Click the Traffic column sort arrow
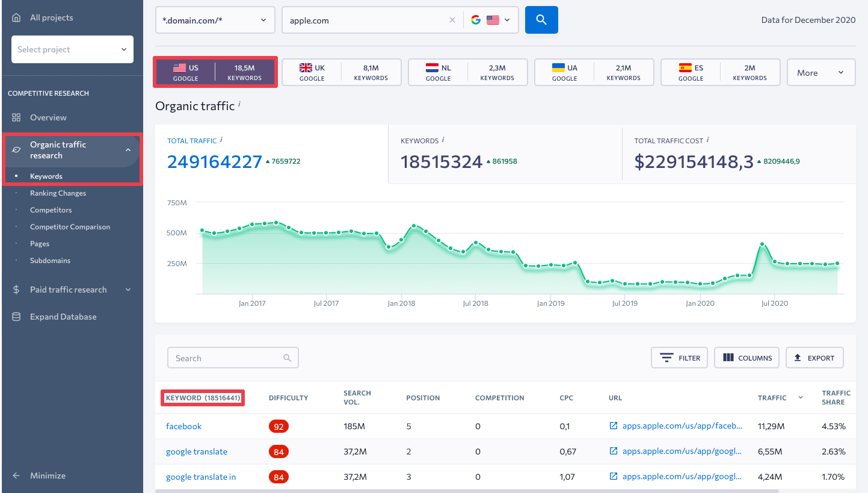Screen dimensions: 868x493 pyautogui.click(x=801, y=398)
